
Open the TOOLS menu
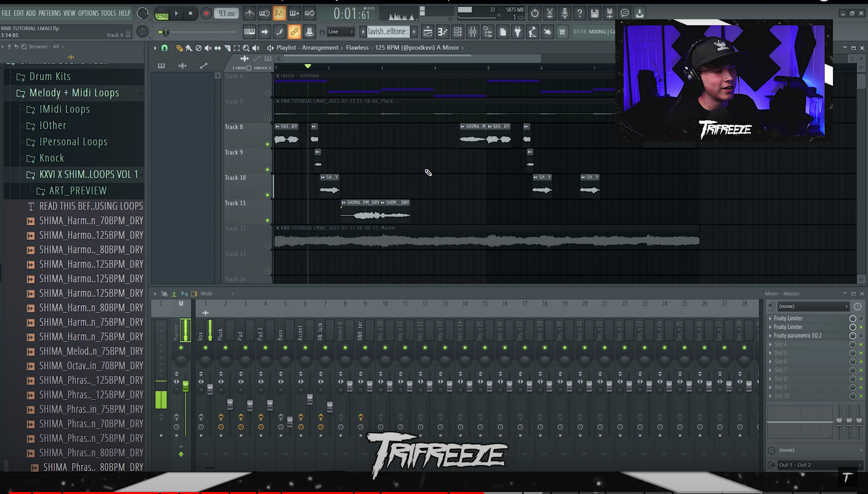click(x=108, y=13)
